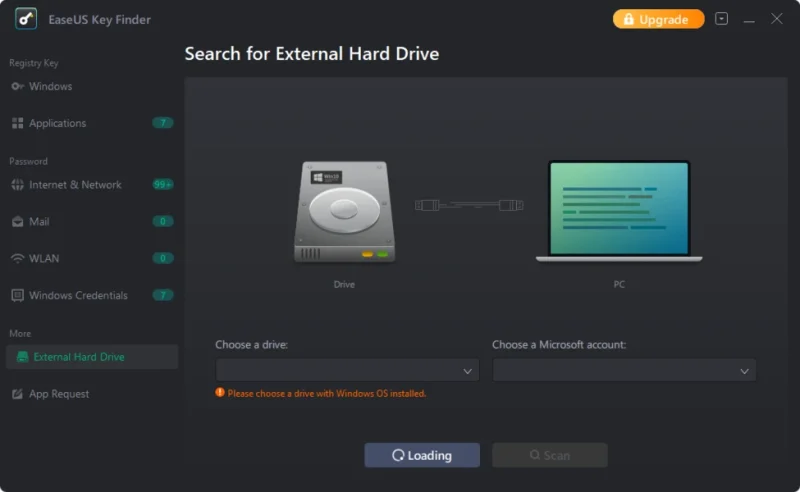This screenshot has width=800, height=492.
Task: Click the pencil icon beside App Request
Action: click(17, 394)
